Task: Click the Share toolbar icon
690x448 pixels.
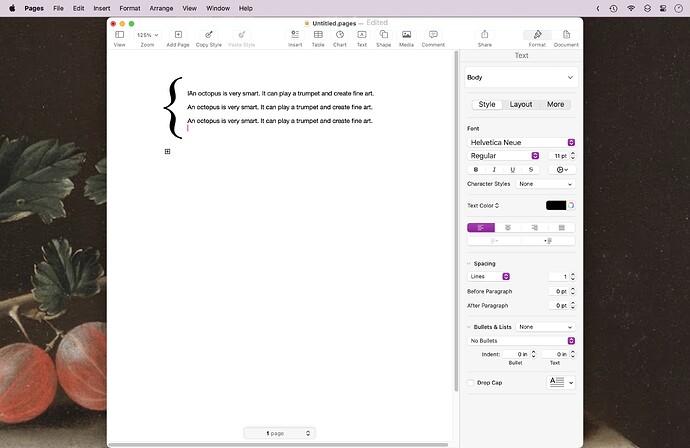Action: 484,35
